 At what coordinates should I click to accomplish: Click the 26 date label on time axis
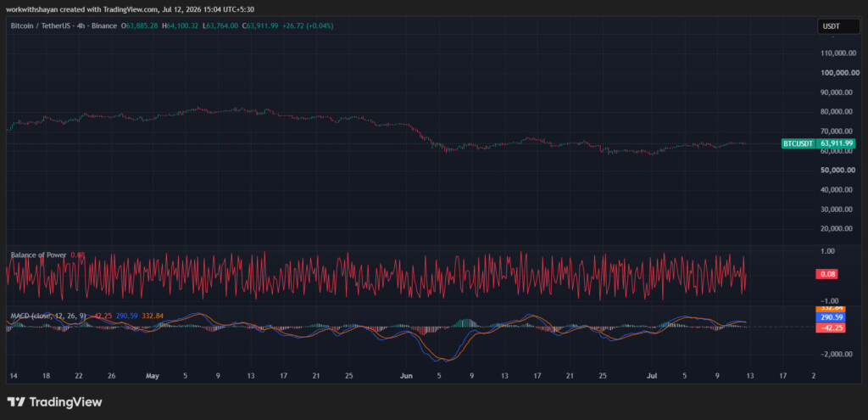point(111,376)
